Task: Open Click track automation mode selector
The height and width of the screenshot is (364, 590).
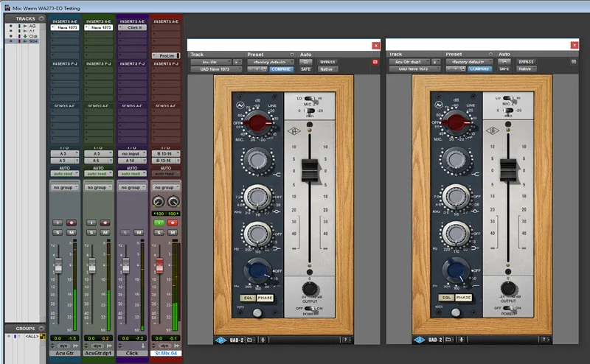Action: click(x=133, y=174)
